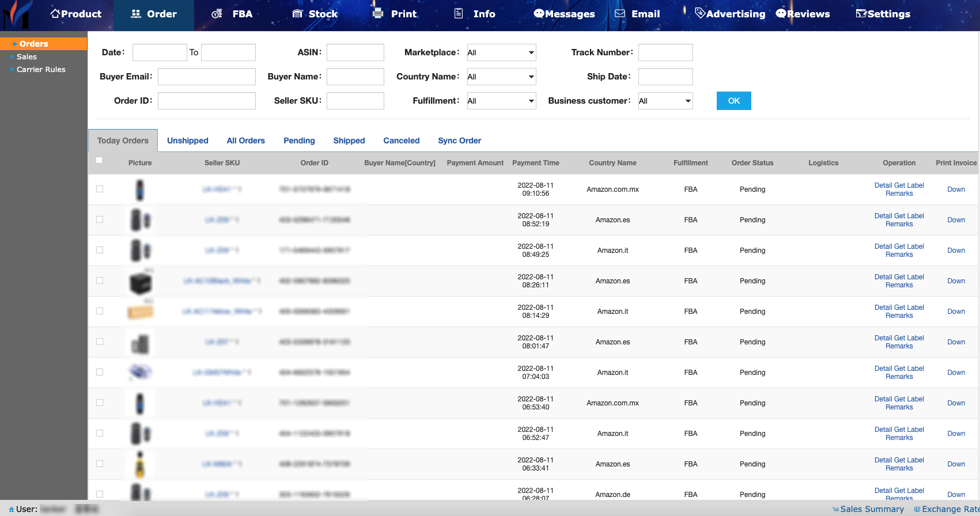This screenshot has width=980, height=516.
Task: Open the Advertising tag icon
Action: [x=700, y=14]
